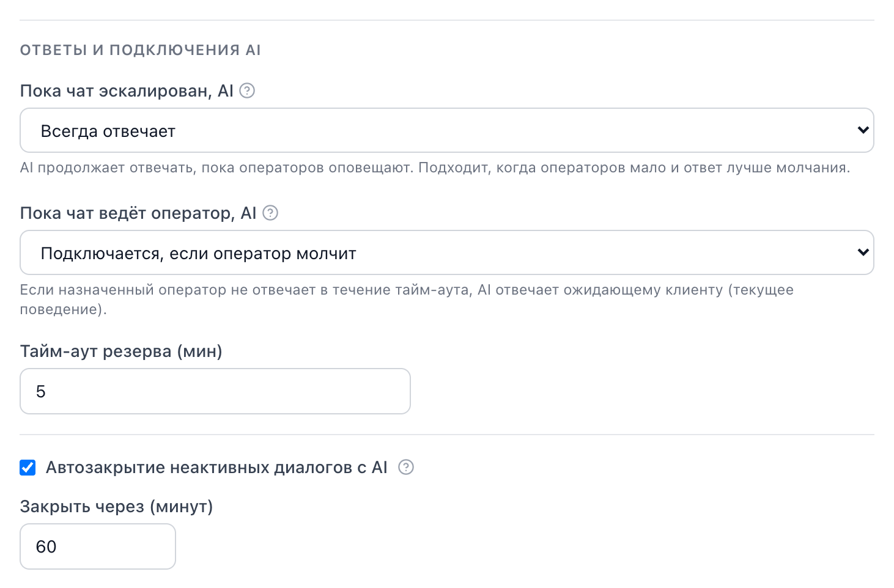Click hint text starting 'AI продолжает отвечать'
This screenshot has height=588, width=894.
(x=435, y=168)
